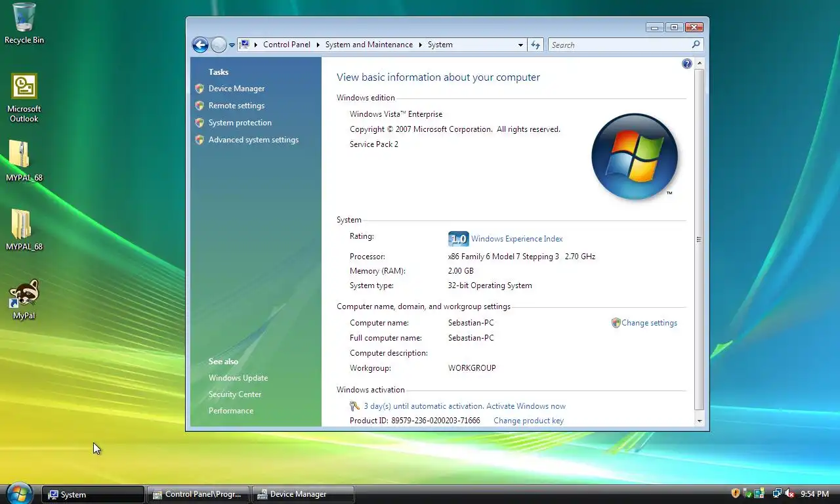Click scrollbar up arrow in System window
Image resolution: width=840 pixels, height=504 pixels.
[699, 64]
